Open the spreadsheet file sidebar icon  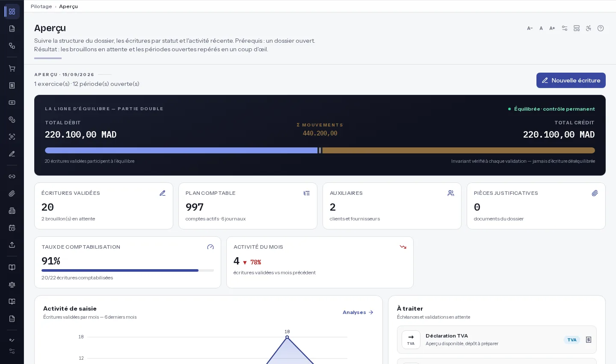(12, 319)
